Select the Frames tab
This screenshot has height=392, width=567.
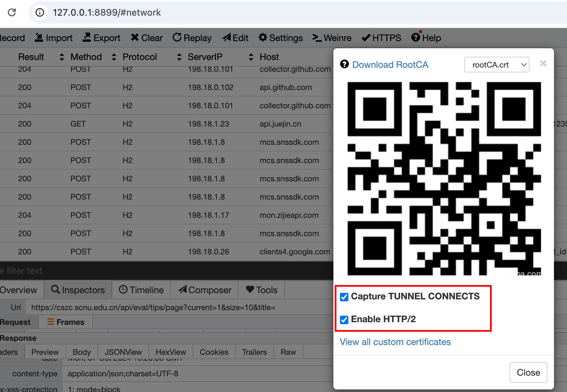[66, 322]
